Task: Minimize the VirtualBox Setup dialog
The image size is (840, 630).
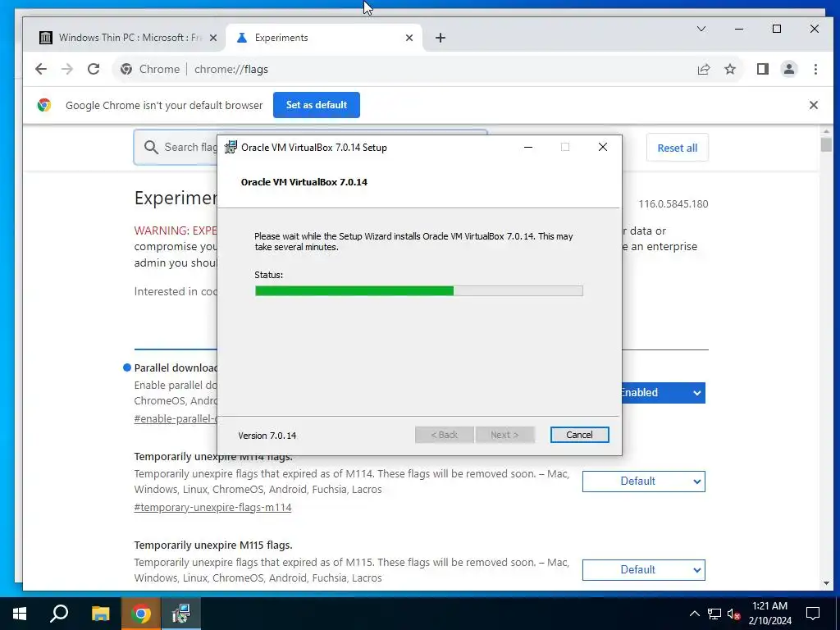Action: 528,148
